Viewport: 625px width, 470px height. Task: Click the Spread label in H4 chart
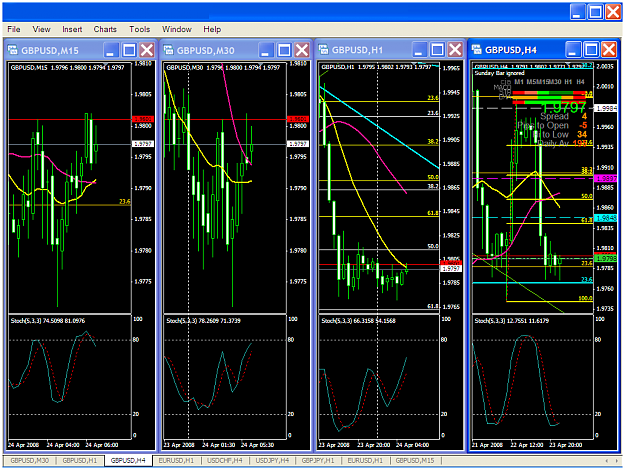point(554,116)
